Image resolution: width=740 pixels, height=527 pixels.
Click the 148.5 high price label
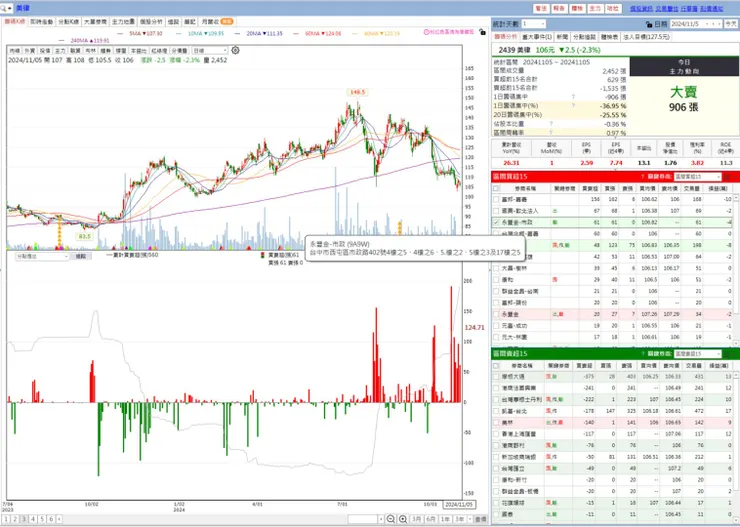coord(357,92)
